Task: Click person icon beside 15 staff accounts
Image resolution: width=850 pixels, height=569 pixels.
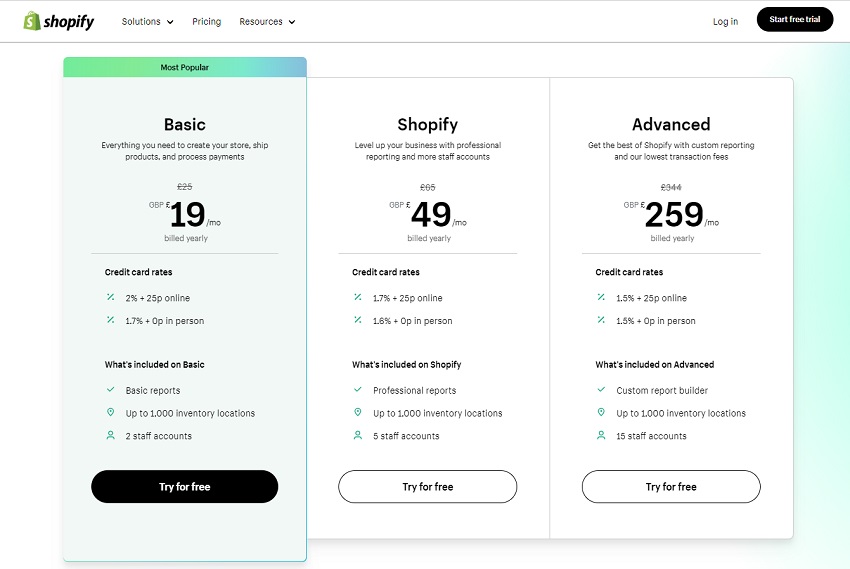Action: (601, 435)
